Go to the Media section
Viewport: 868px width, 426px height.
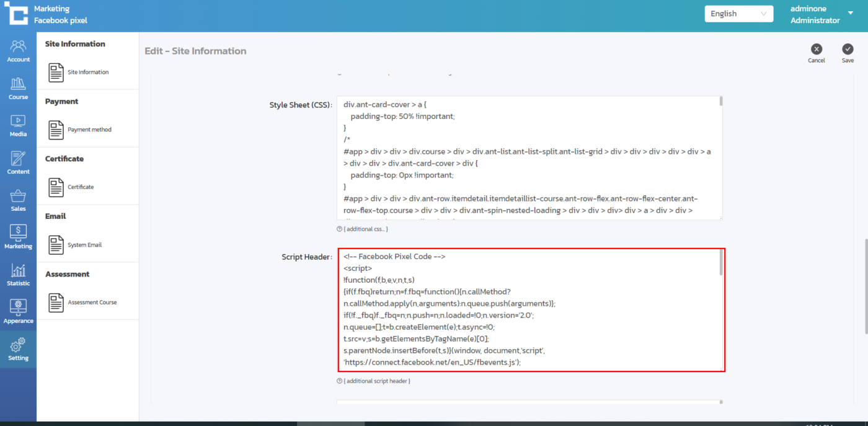(18, 125)
